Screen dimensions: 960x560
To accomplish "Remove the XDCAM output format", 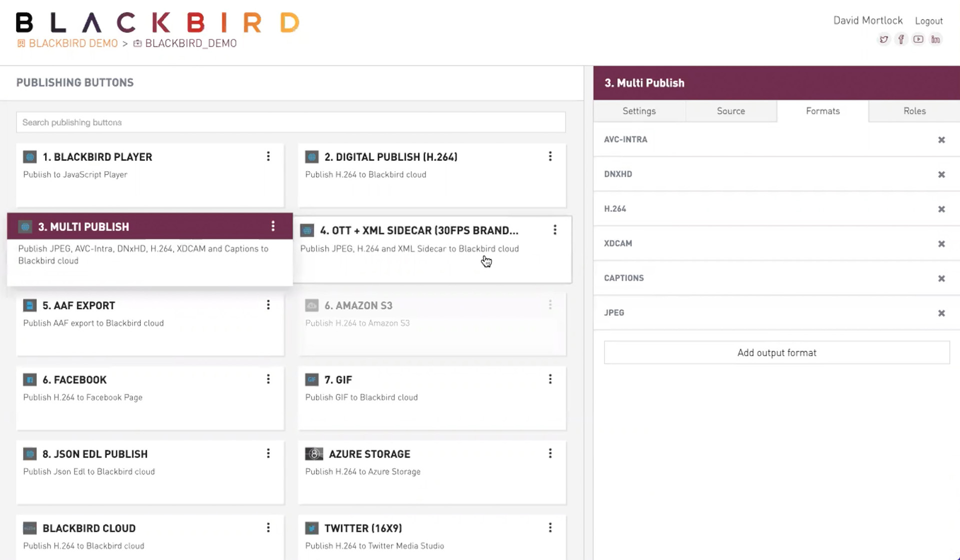I will click(x=941, y=244).
